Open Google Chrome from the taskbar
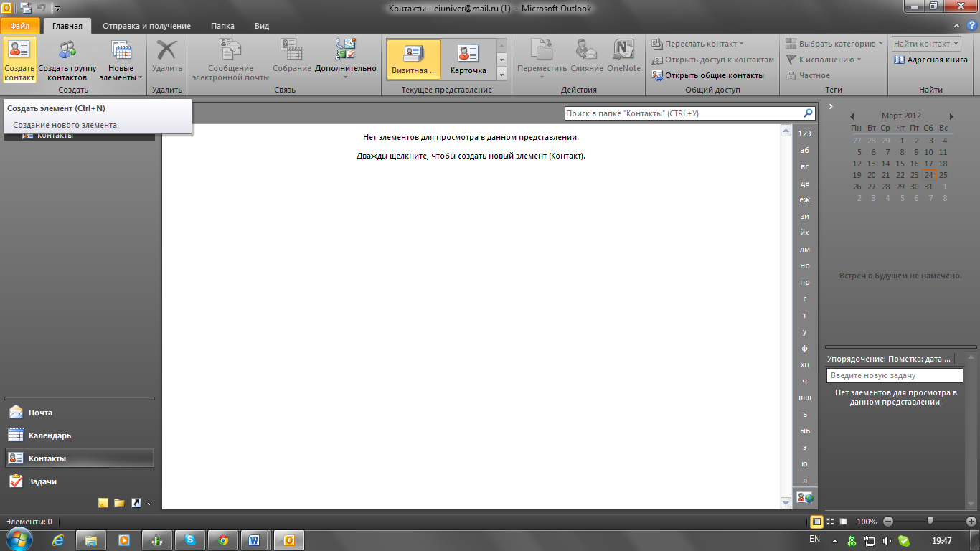This screenshot has width=980, height=551. tap(223, 540)
